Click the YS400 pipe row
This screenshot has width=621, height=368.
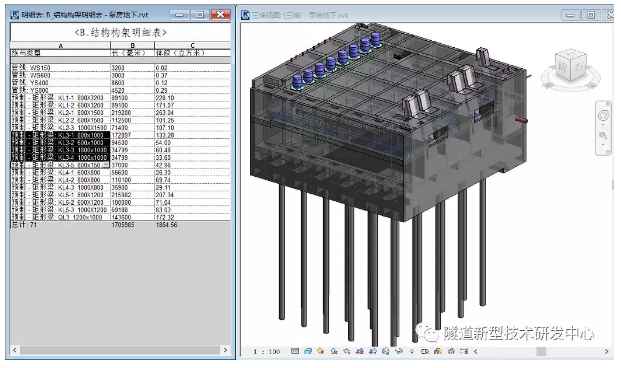pos(120,82)
